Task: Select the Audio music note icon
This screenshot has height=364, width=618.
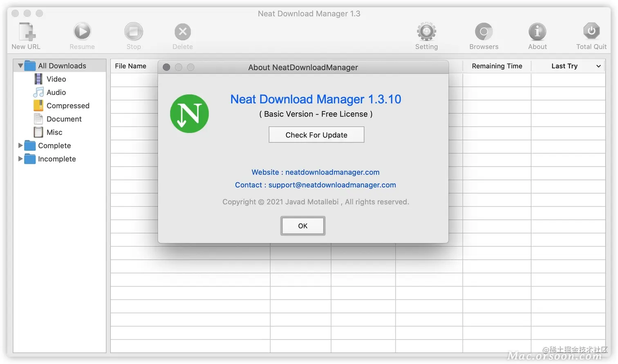Action: pos(38,92)
